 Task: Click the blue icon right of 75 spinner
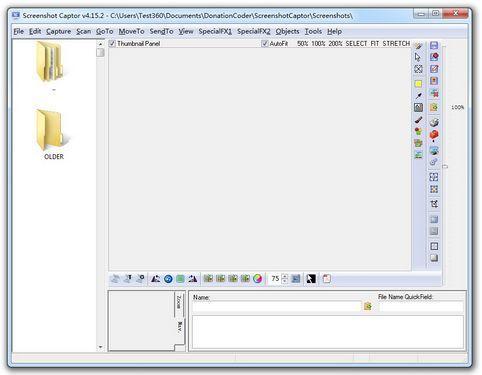(x=296, y=279)
